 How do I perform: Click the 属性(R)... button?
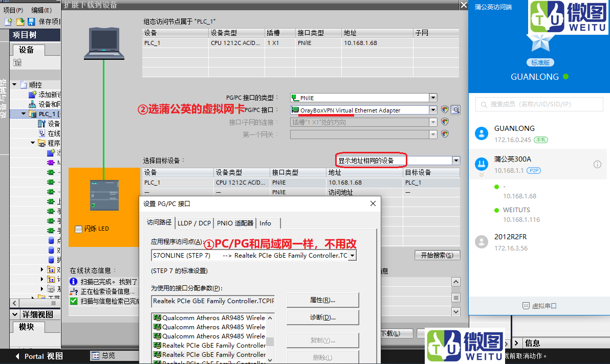click(x=322, y=300)
